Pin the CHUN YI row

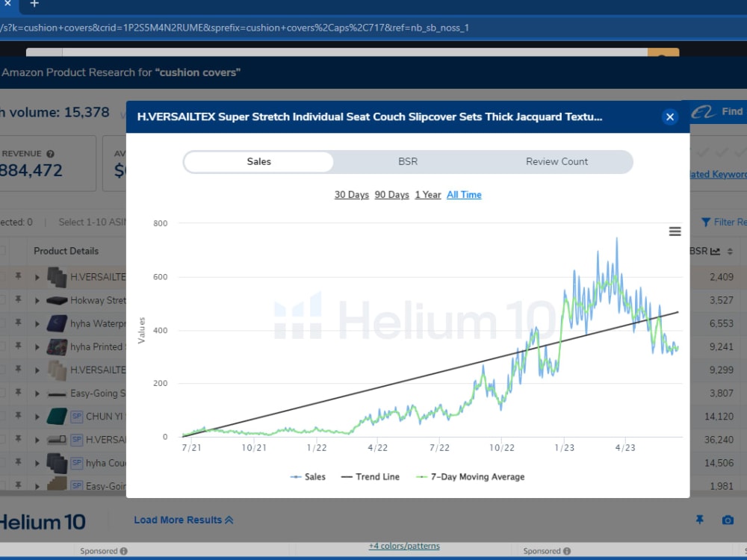18,416
